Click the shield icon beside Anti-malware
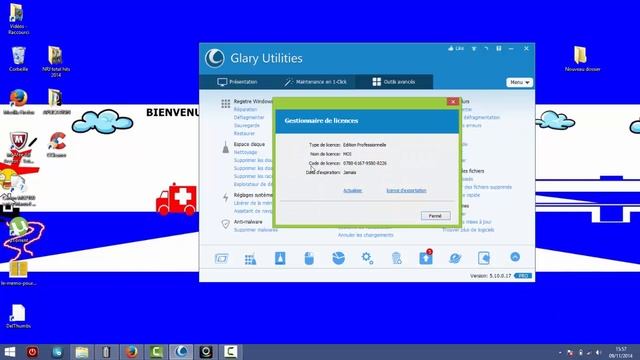 coord(225,224)
